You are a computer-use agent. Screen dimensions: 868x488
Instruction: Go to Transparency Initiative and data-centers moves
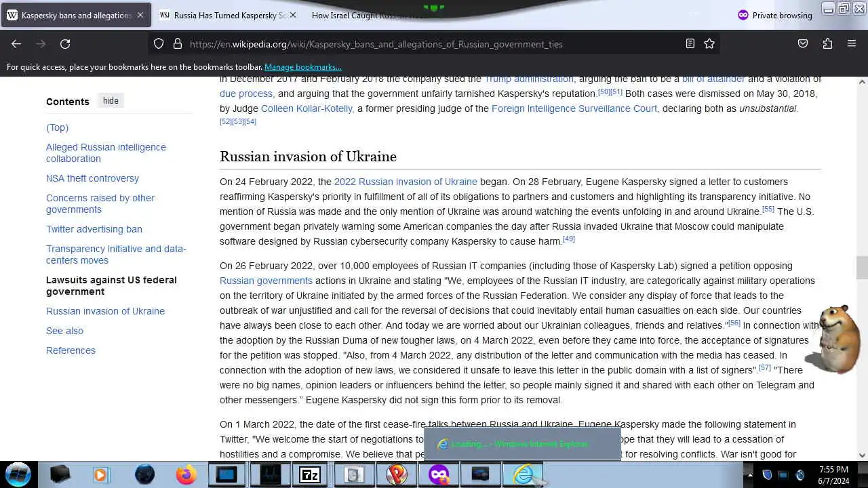116,254
